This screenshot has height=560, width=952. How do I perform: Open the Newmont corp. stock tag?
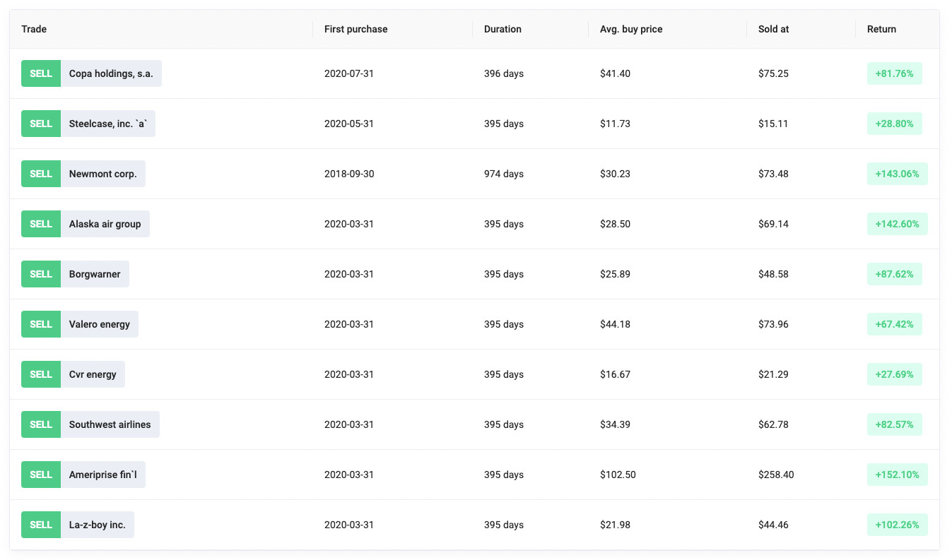point(103,174)
